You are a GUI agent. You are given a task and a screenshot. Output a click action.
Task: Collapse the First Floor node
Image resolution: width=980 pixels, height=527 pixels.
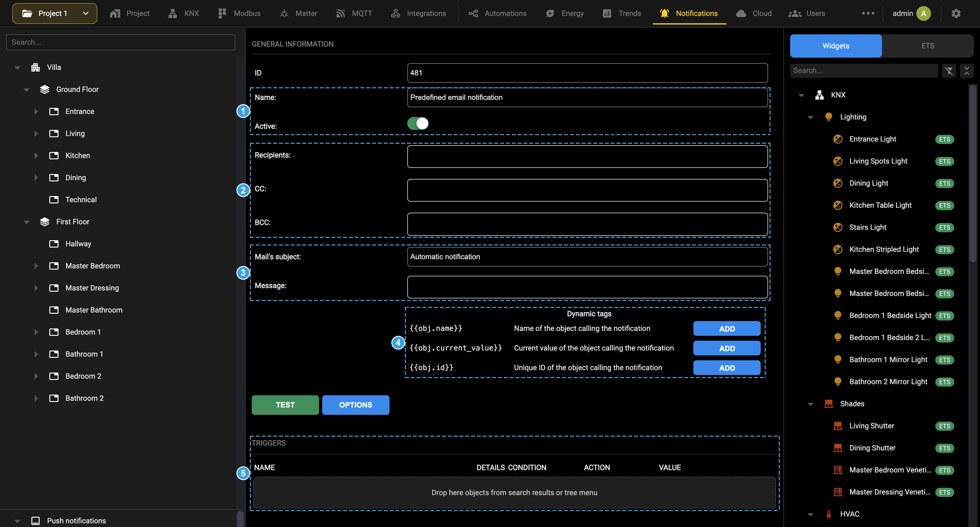pos(26,222)
